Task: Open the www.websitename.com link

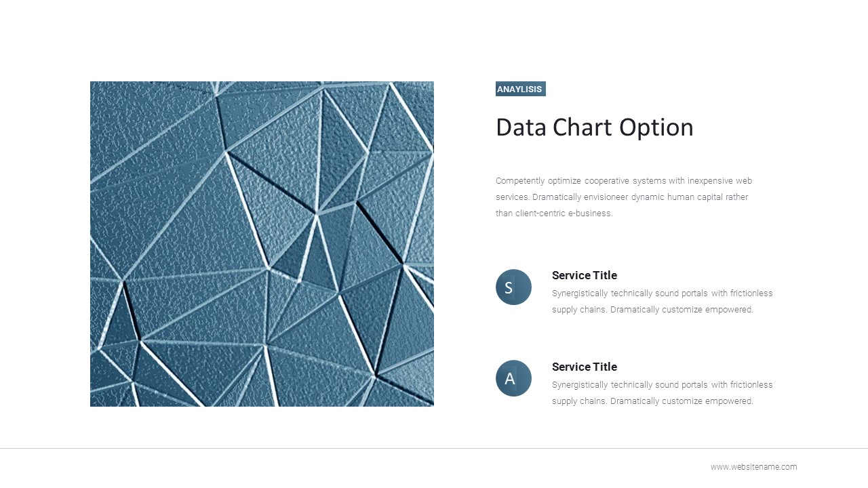Action: pos(753,467)
